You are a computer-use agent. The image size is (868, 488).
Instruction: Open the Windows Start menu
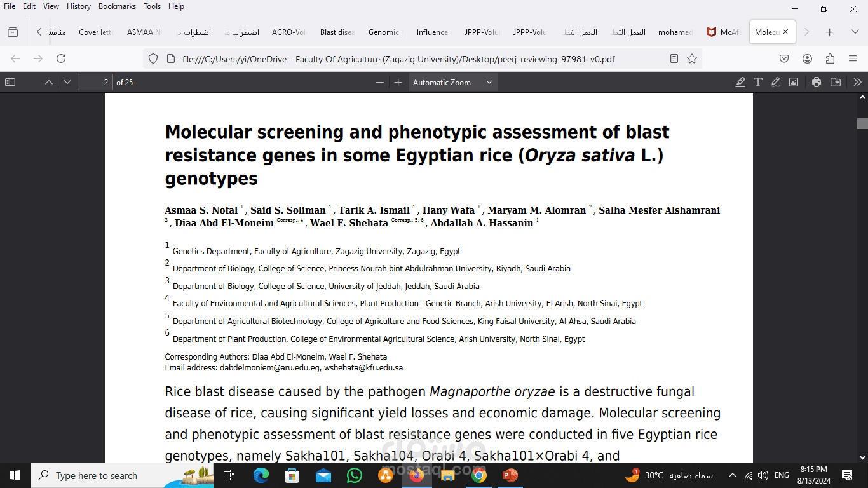click(15, 475)
